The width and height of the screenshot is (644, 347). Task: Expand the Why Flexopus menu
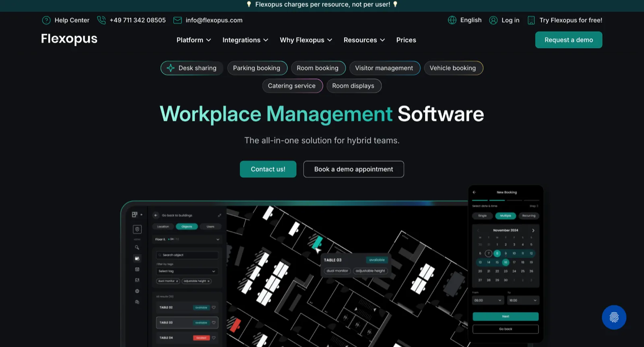coord(306,40)
